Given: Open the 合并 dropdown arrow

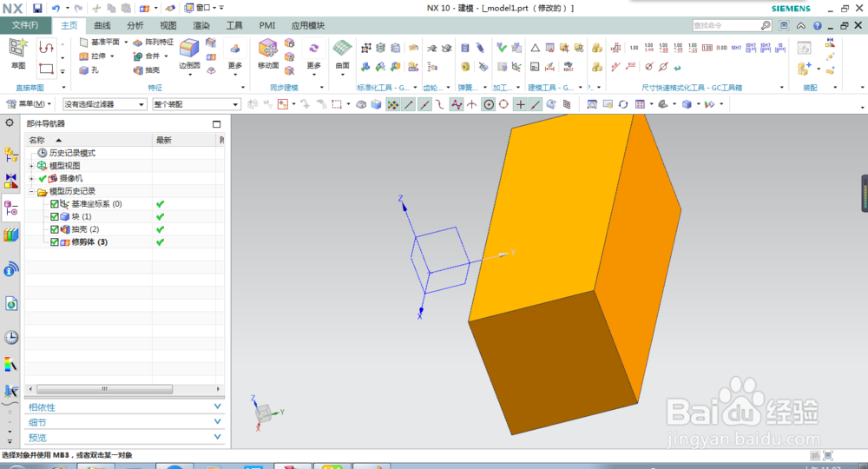Looking at the screenshot, I should (166, 56).
